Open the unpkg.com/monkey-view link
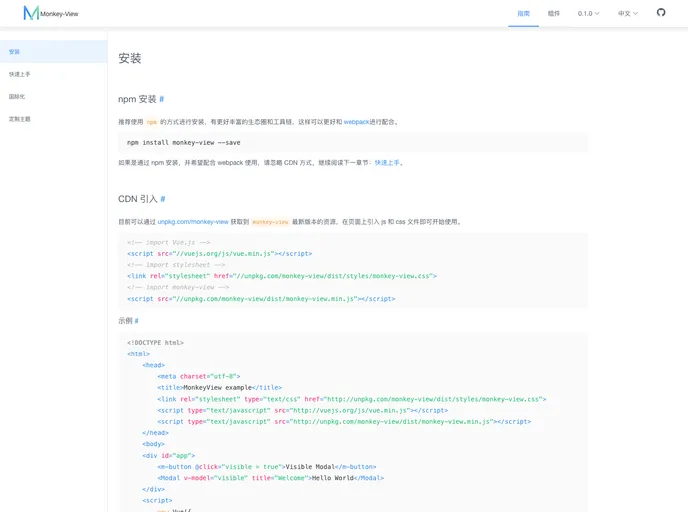The width and height of the screenshot is (688, 512). pos(193,222)
